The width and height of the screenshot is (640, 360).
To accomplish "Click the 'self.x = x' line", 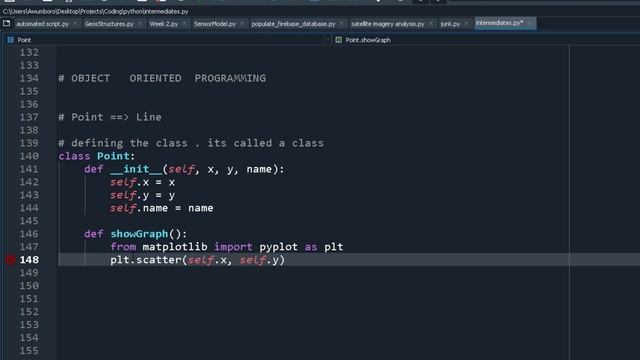I will coord(142,182).
